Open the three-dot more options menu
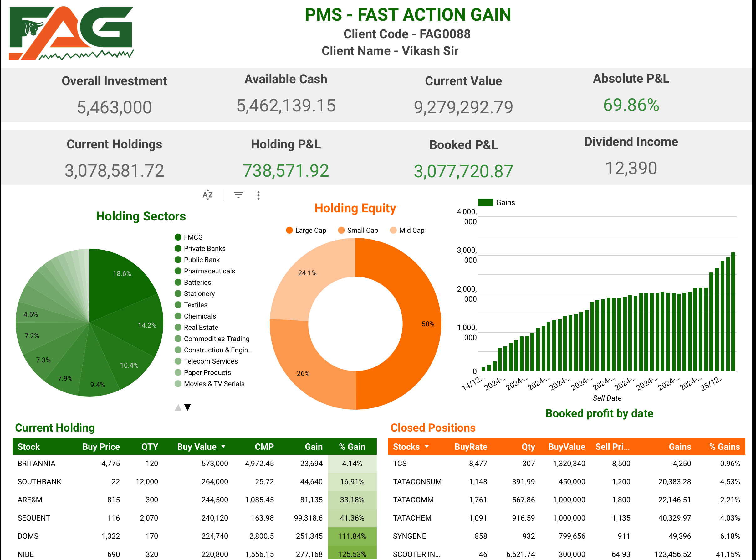Screen dimensions: 756x560 coord(258,195)
